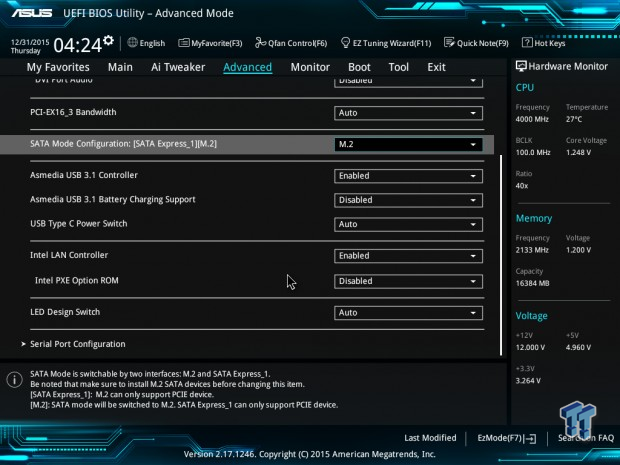Select PCI-EX16_3 Bandwidth label

(73, 112)
